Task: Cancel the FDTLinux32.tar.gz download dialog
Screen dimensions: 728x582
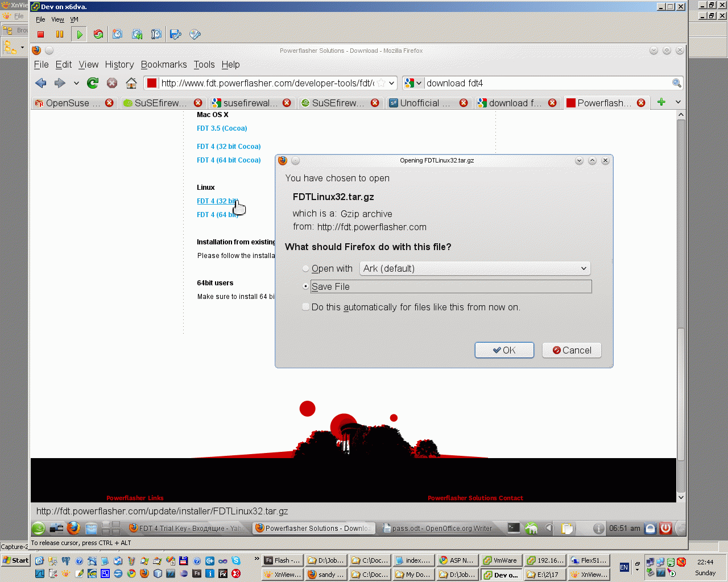Action: 572,350
